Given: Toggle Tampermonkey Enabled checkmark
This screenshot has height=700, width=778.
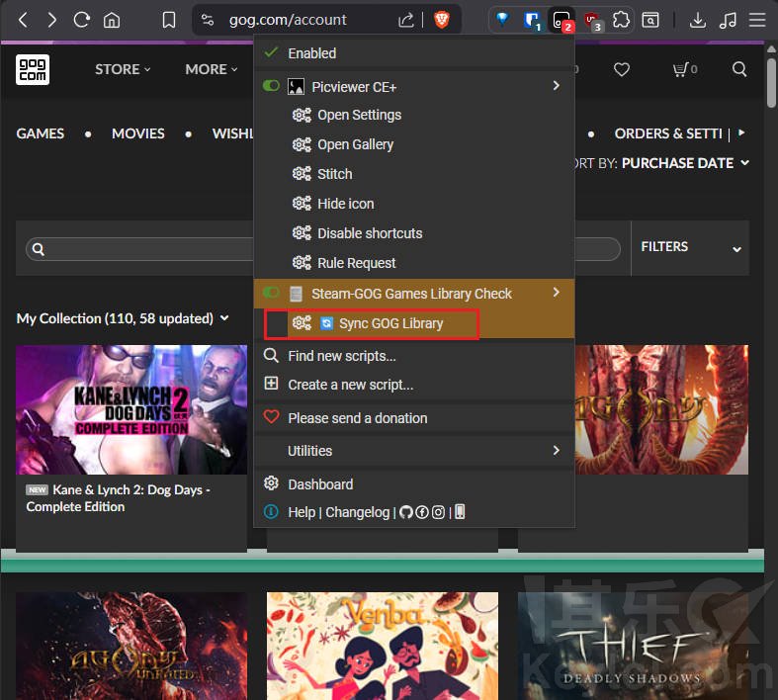Looking at the screenshot, I should point(271,53).
